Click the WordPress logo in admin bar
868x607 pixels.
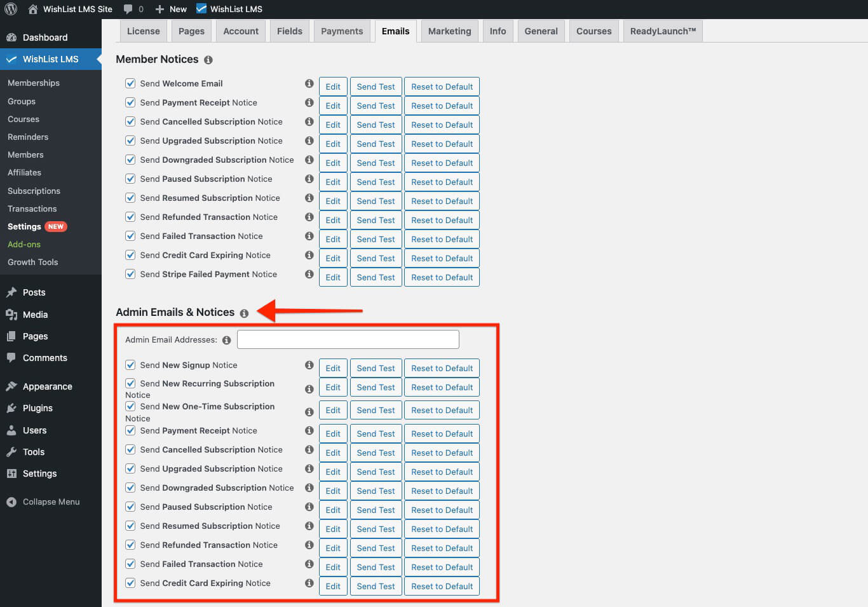(10, 9)
